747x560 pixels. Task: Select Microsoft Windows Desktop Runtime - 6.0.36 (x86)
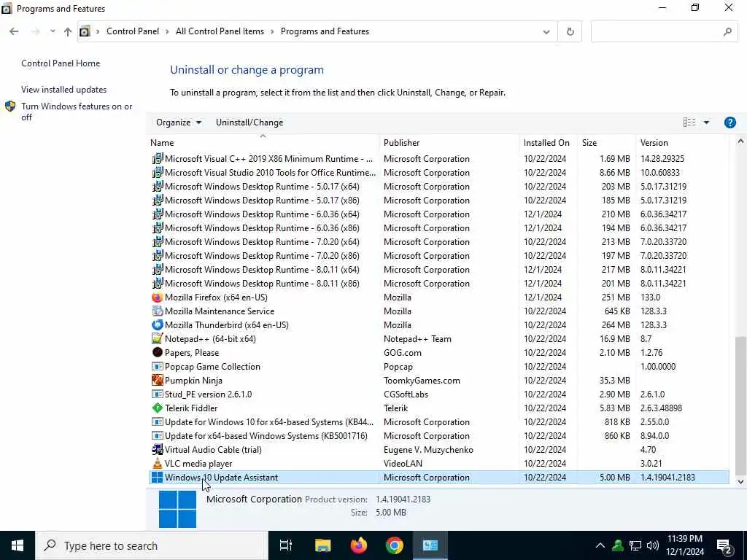coord(438,228)
